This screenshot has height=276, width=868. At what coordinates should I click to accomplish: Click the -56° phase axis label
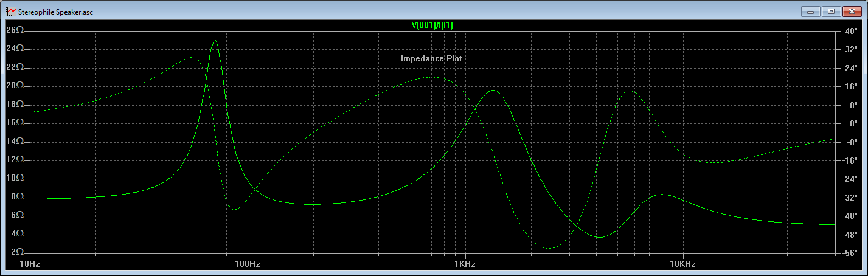point(850,252)
